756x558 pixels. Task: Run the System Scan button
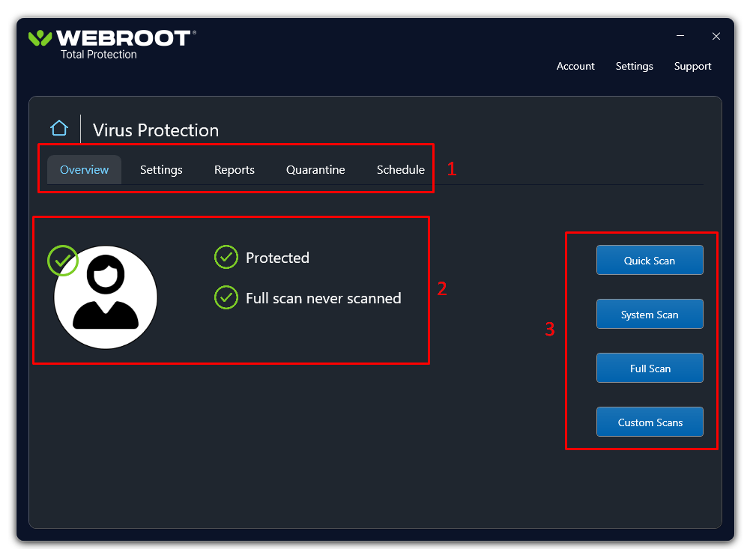650,315
